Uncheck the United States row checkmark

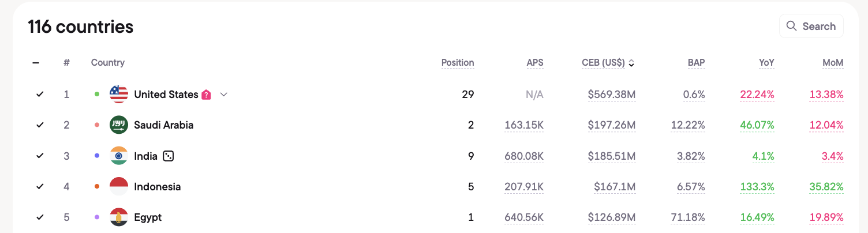click(x=40, y=94)
